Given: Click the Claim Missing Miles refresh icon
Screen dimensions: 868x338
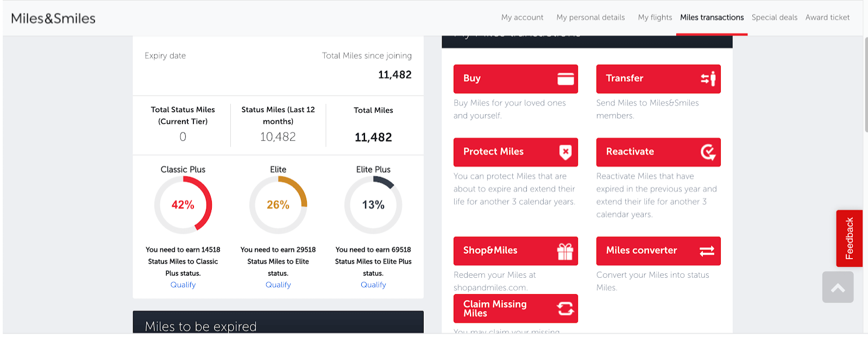Looking at the screenshot, I should click(565, 309).
